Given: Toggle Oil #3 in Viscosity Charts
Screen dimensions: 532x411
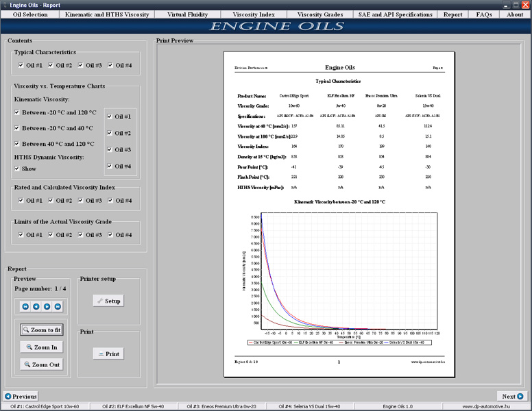Looking at the screenshot, I should pyautogui.click(x=110, y=149).
